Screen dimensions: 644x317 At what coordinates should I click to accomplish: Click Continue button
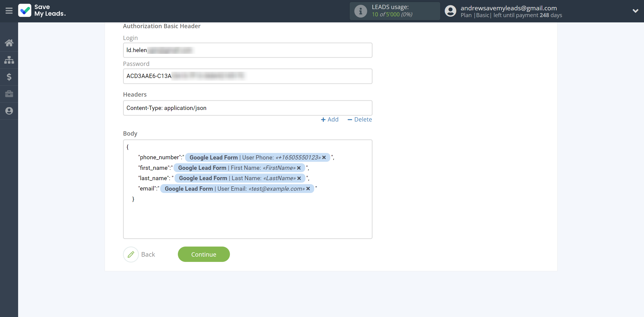coord(204,254)
